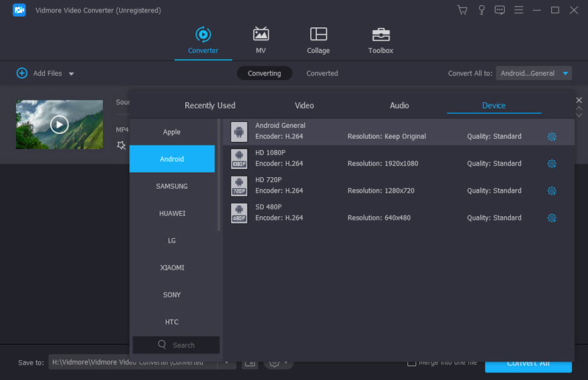Screen dimensions: 588x380
Task: Click the key register icon
Action: click(481, 10)
